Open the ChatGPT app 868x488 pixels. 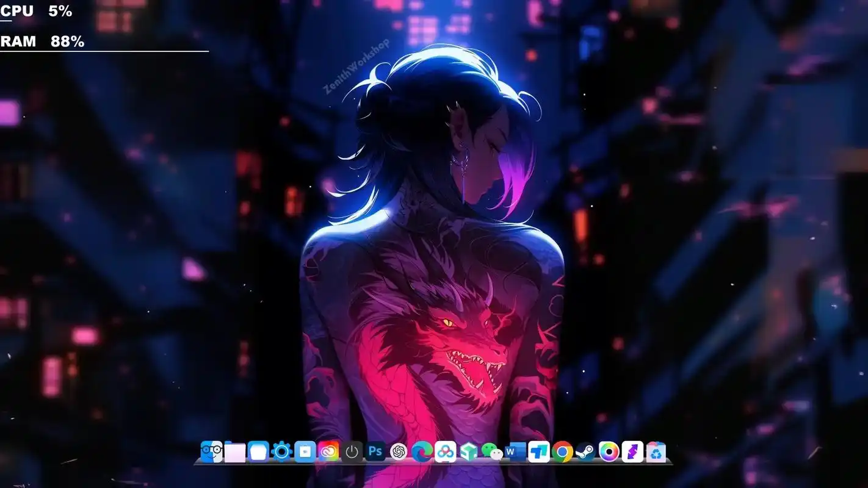tap(399, 452)
